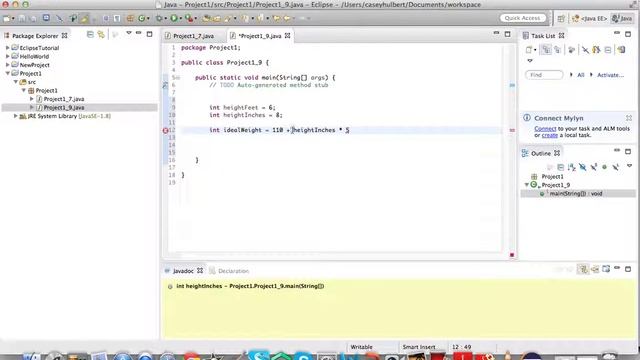640x360 pixels.
Task: Switch to Java EE perspective
Action: (590, 18)
